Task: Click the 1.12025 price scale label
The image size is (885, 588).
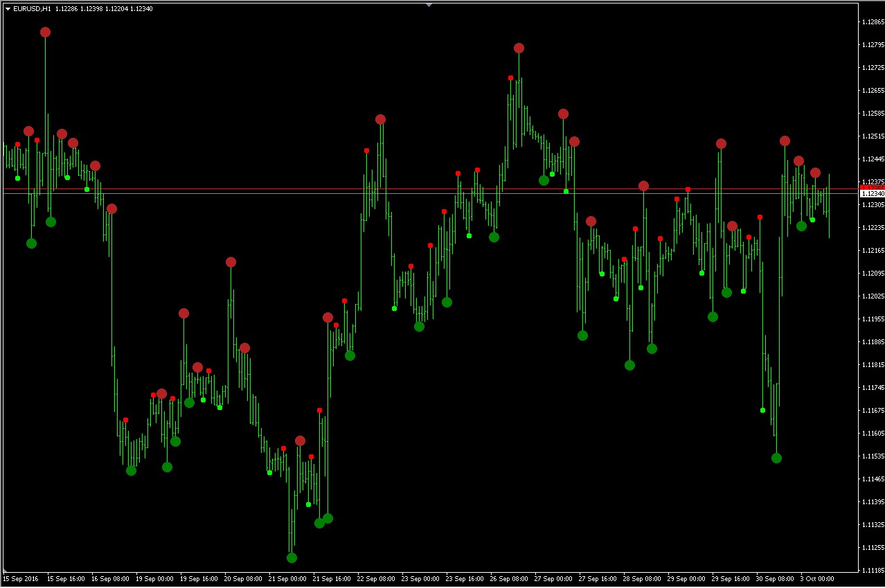Action: click(872, 296)
